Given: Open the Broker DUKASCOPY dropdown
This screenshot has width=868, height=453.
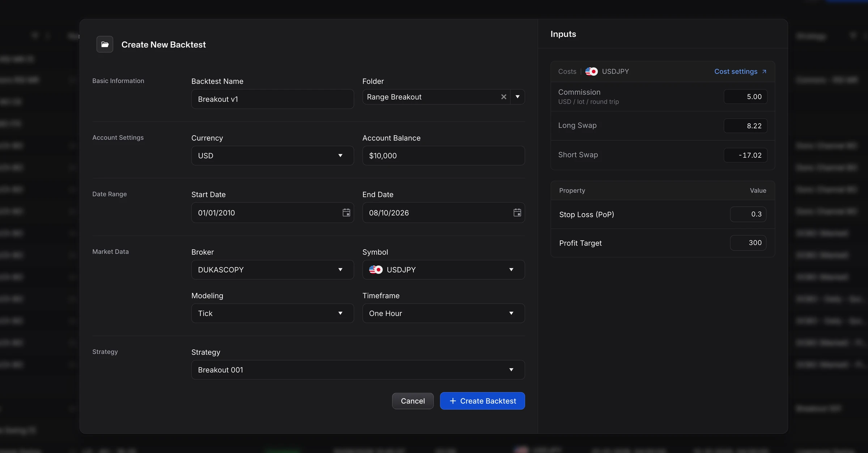Looking at the screenshot, I should 272,270.
